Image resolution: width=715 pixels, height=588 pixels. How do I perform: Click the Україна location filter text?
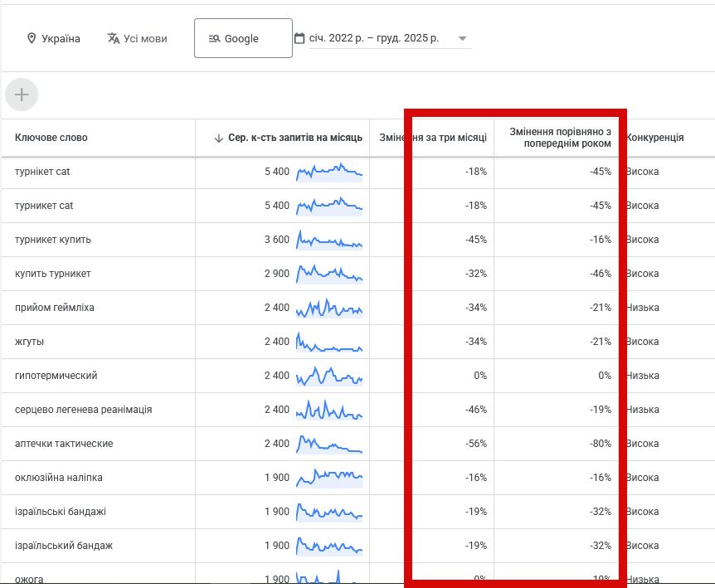coord(61,39)
